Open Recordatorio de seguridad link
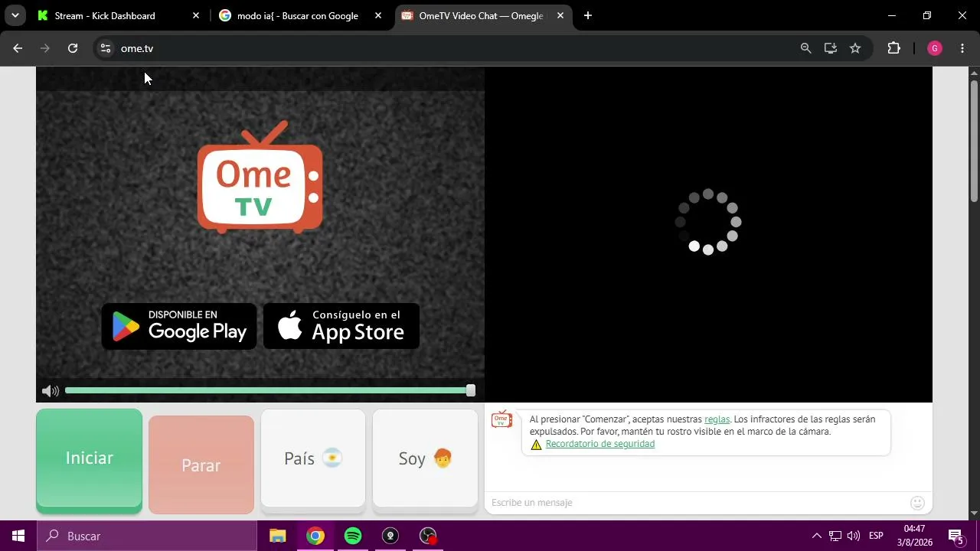 pos(600,444)
